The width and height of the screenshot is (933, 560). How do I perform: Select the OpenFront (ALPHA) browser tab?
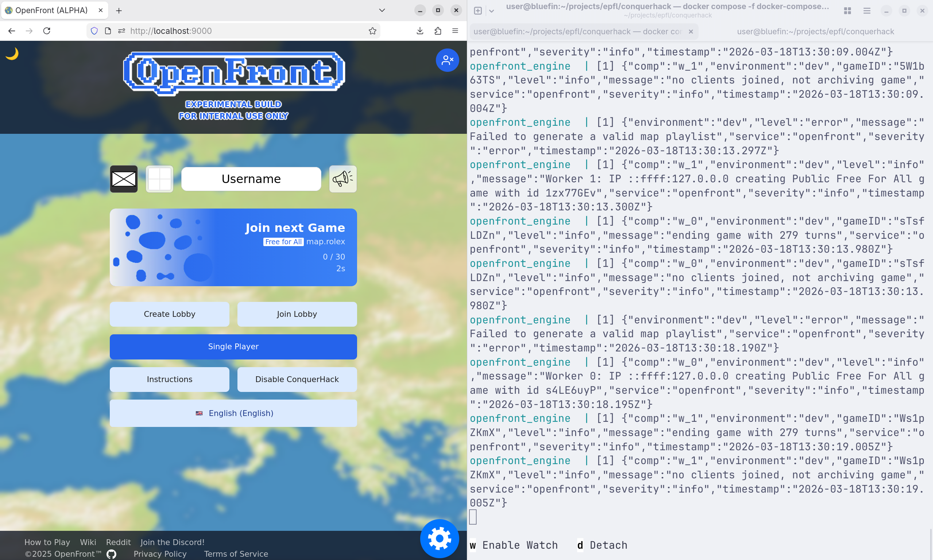point(54,10)
